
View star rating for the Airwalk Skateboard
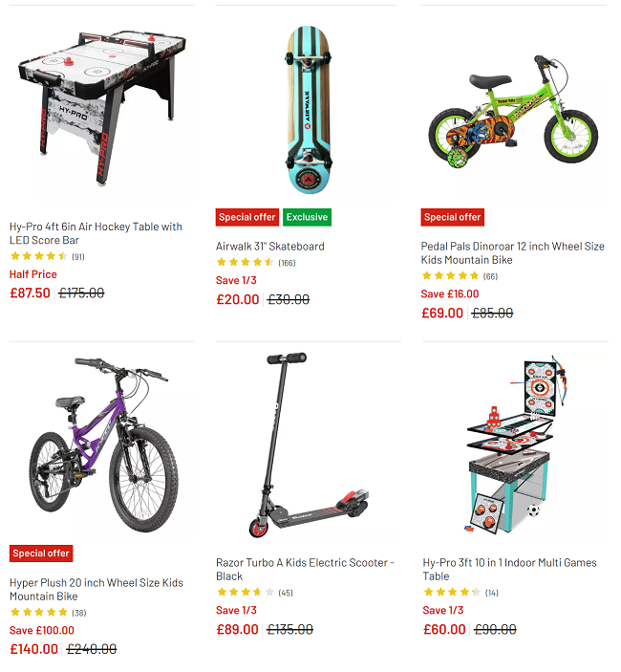(256, 262)
